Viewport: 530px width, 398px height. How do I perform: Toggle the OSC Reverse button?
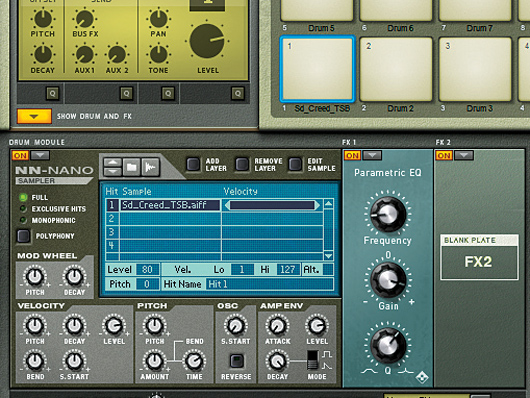click(x=236, y=361)
